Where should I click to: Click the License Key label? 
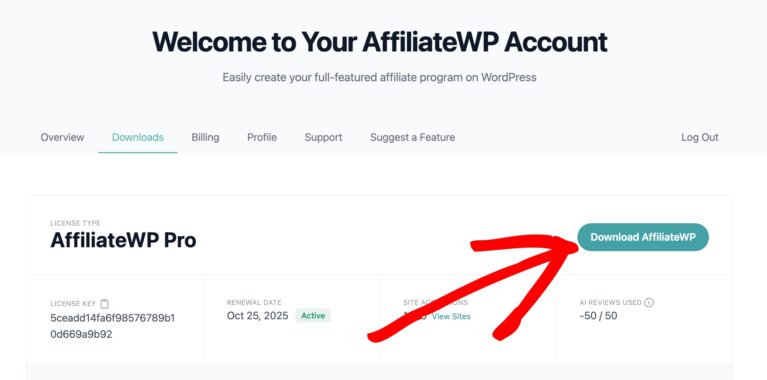73,304
